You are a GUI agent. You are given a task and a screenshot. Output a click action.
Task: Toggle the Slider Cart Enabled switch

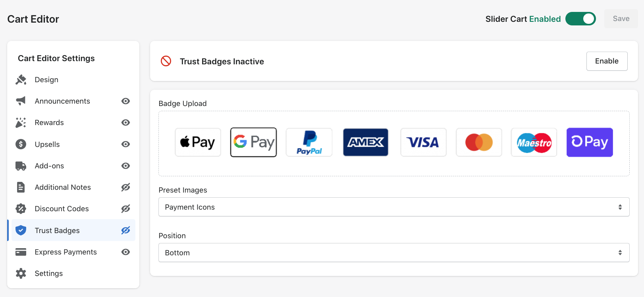coord(580,19)
